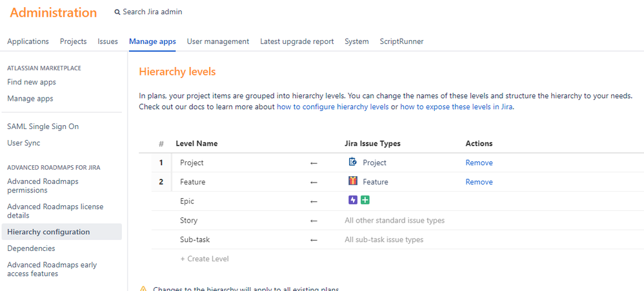Go to the User management tab
The height and width of the screenshot is (291, 644).
click(217, 41)
